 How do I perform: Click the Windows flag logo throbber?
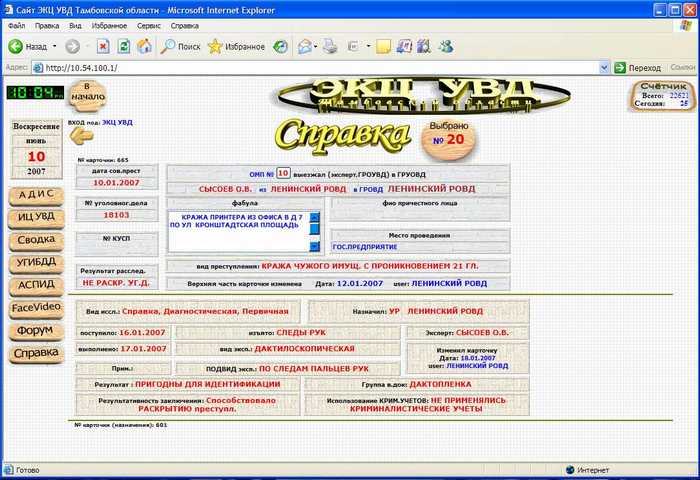coord(686,25)
